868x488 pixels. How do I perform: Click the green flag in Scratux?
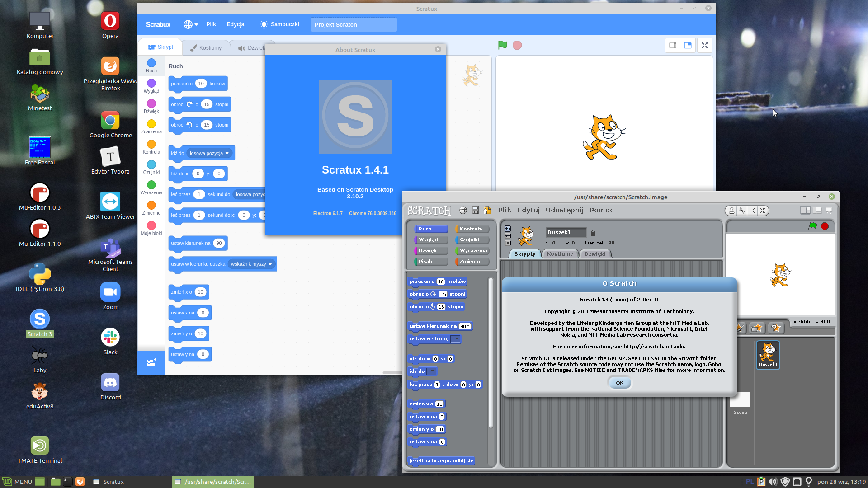coord(502,45)
